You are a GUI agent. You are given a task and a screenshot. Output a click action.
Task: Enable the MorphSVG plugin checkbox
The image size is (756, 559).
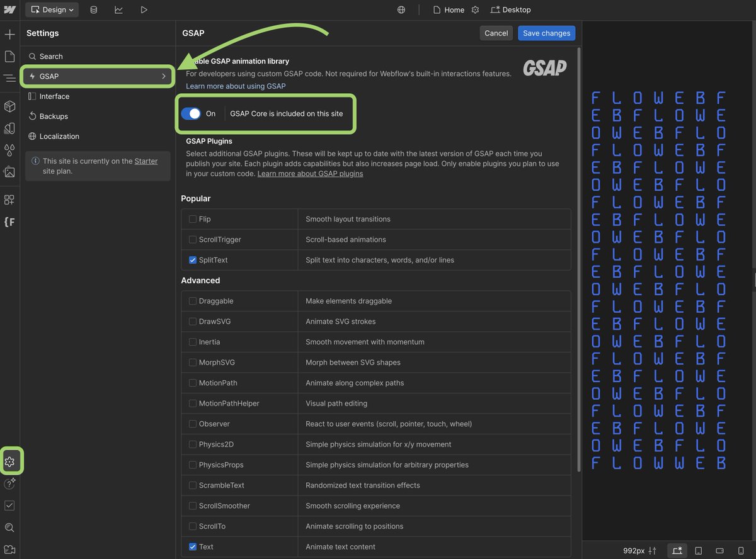click(x=193, y=363)
